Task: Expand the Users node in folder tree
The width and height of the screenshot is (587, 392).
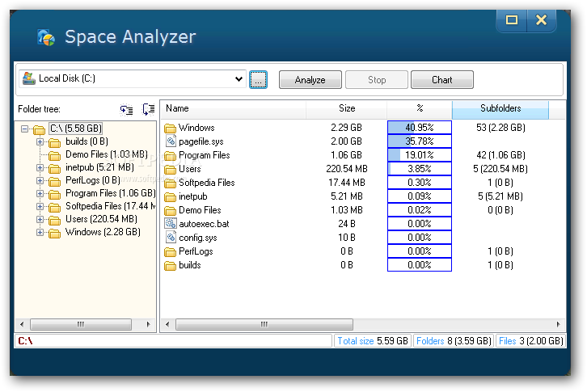Action: tap(40, 219)
